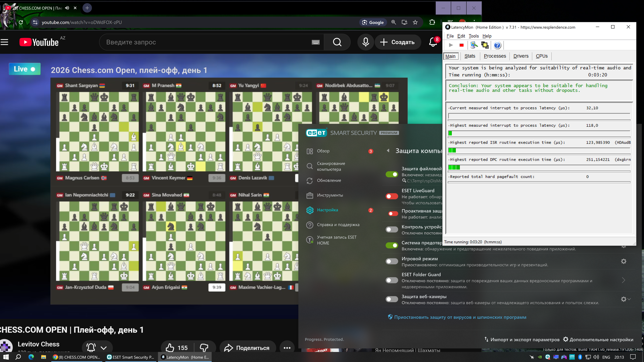Open the Chrome three-dot menu
Image resolution: width=644 pixels, height=362 pixels.
coord(474,21)
